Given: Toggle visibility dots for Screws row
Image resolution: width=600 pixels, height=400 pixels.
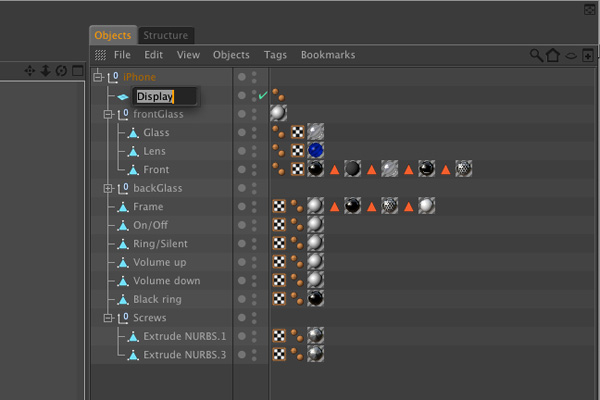Looking at the screenshot, I should 254,318.
